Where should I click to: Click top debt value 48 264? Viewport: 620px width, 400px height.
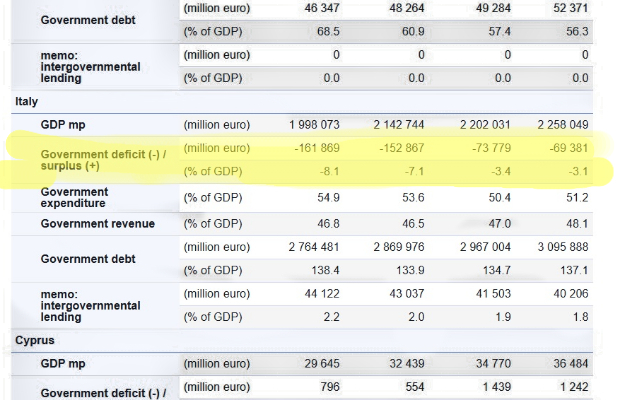[x=407, y=8]
